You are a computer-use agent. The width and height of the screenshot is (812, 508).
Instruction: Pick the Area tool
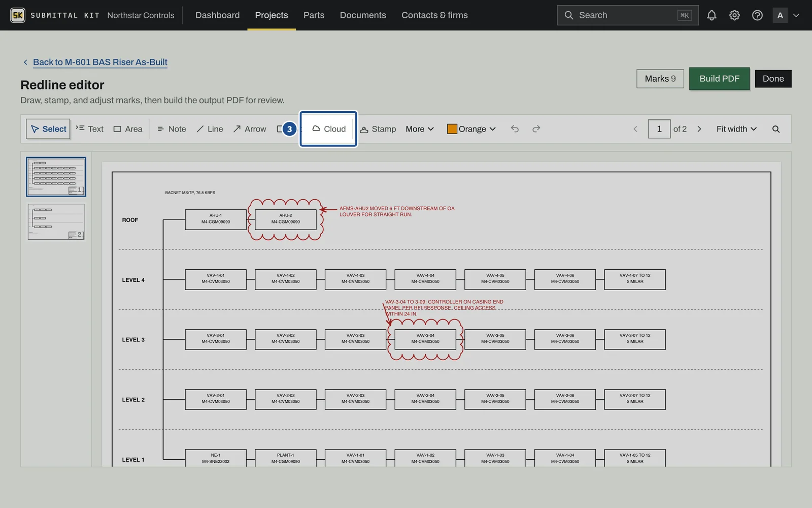(x=128, y=129)
